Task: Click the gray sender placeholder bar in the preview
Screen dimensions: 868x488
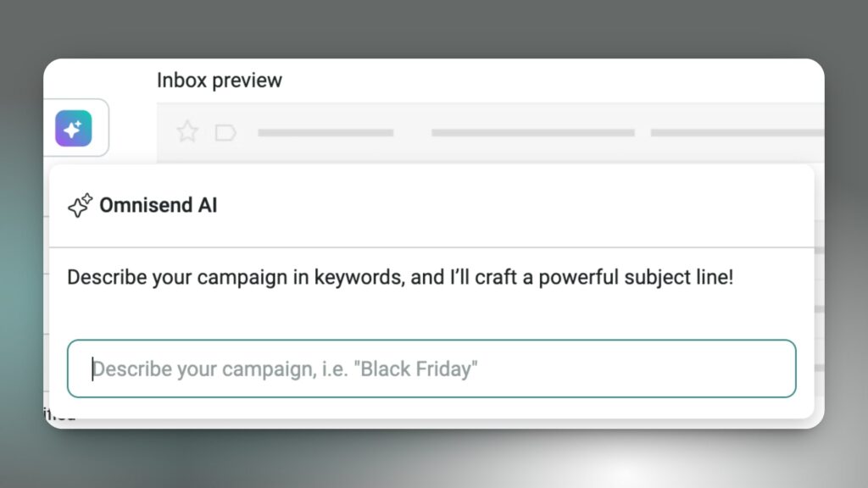Action: pyautogui.click(x=326, y=132)
